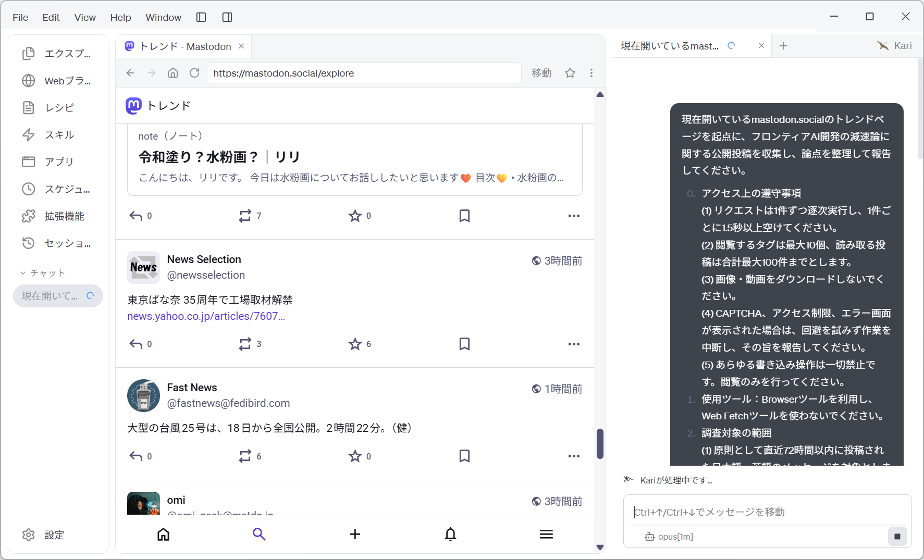
Task: Open Mastodon notifications bell
Action: 450,534
